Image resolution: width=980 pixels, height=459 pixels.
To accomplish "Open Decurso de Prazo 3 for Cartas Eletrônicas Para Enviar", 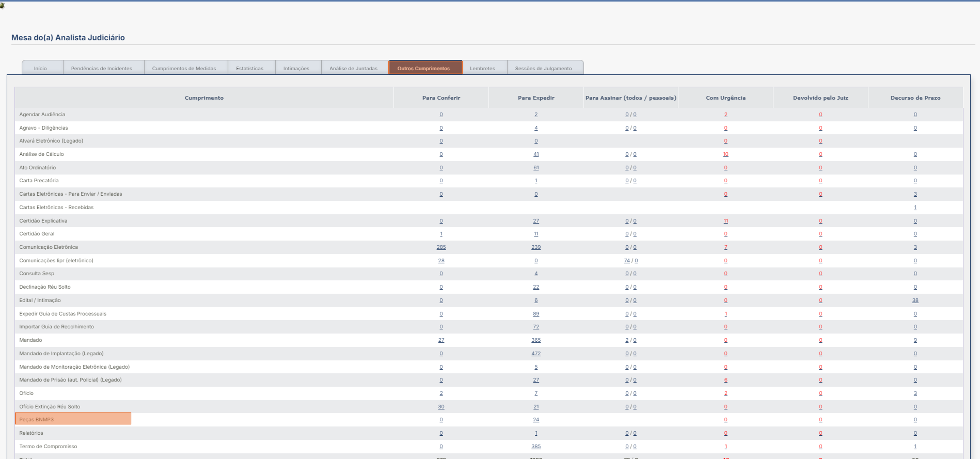I will point(915,194).
